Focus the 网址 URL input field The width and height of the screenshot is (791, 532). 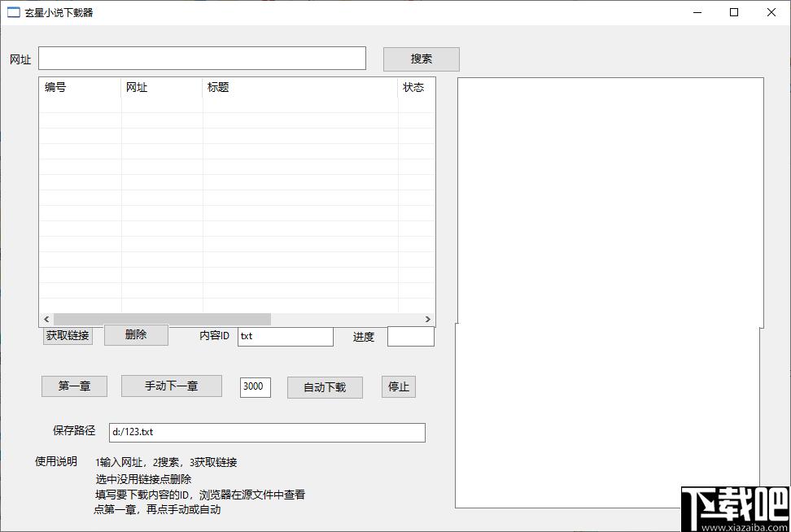tap(203, 58)
